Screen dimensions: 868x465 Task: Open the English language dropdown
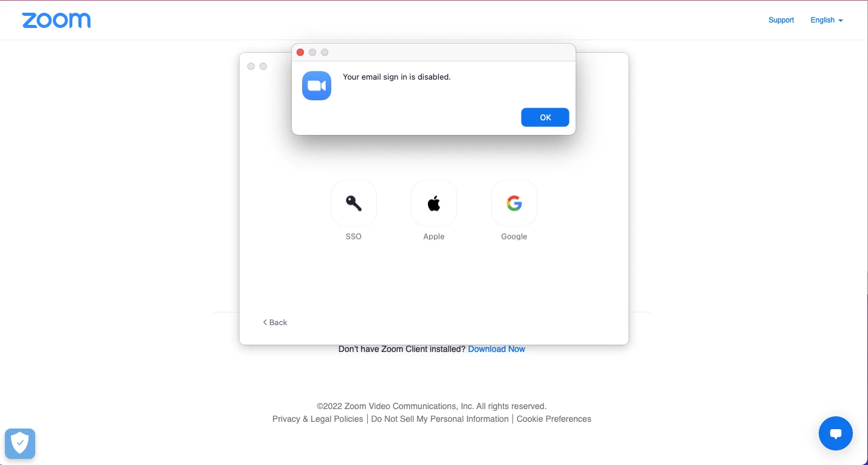[x=827, y=20]
